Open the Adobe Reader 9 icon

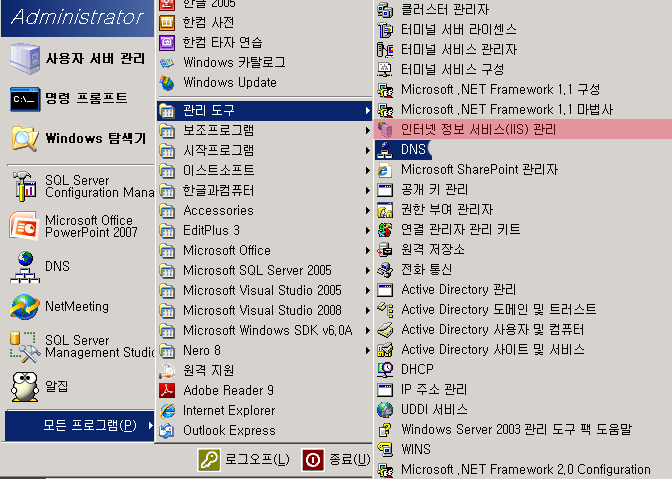(x=167, y=390)
